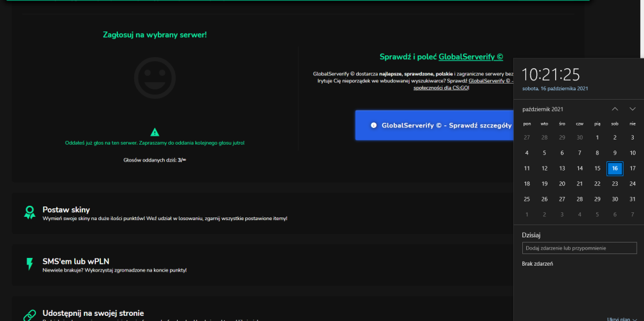The height and width of the screenshot is (321, 644).
Task: Click the Brak zdarzeń text
Action: pos(537,264)
